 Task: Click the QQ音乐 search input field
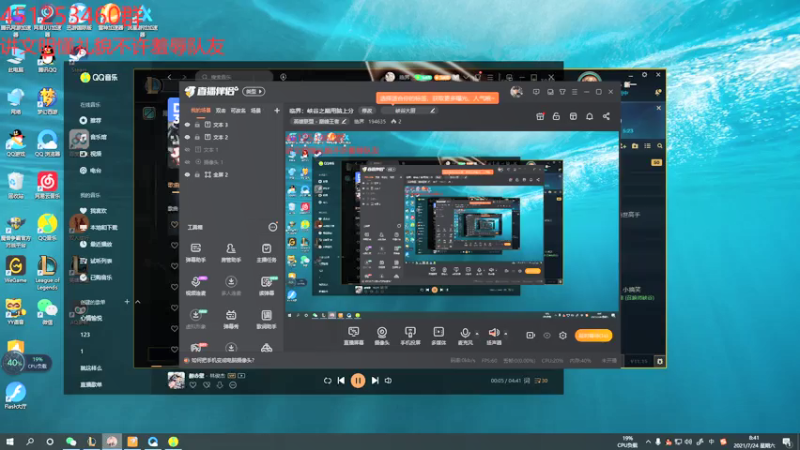(234, 77)
